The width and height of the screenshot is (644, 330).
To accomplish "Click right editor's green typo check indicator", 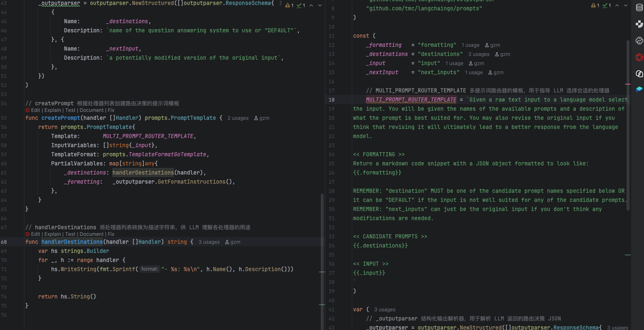I will point(607,5).
